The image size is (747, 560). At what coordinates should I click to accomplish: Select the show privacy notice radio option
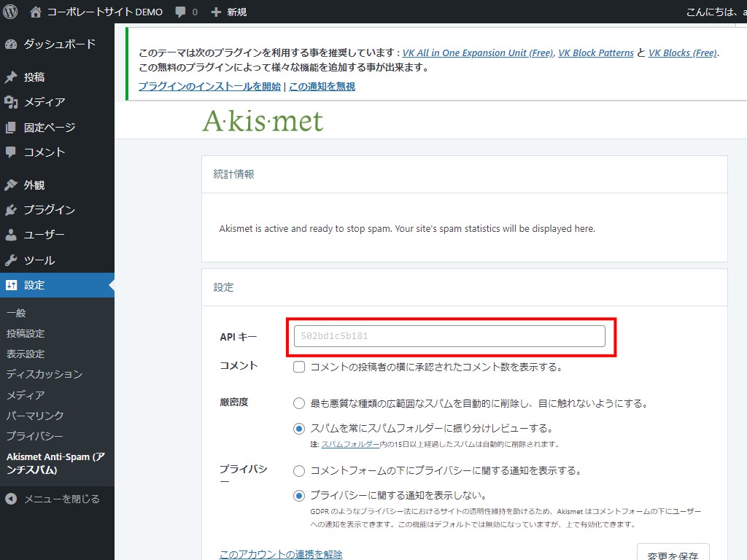coord(299,471)
